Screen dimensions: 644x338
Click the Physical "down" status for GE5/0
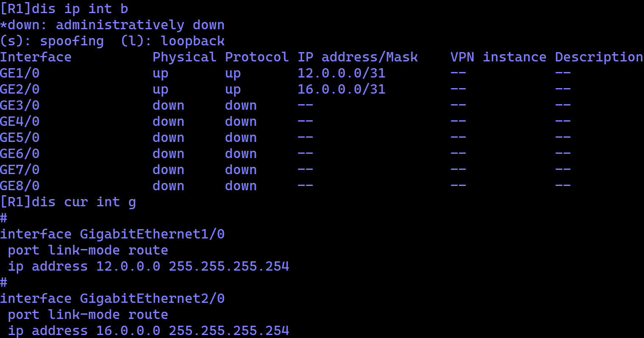[168, 138]
